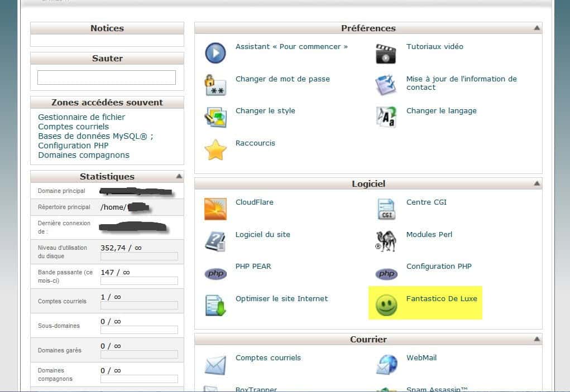The height and width of the screenshot is (392, 570).
Task: Click the Sauter search input field
Action: pos(107,78)
